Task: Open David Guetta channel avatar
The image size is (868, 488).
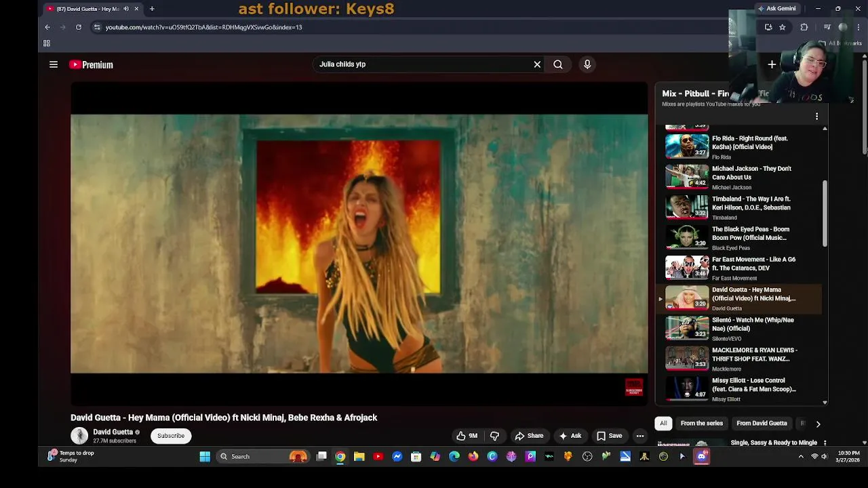Action: pyautogui.click(x=79, y=436)
